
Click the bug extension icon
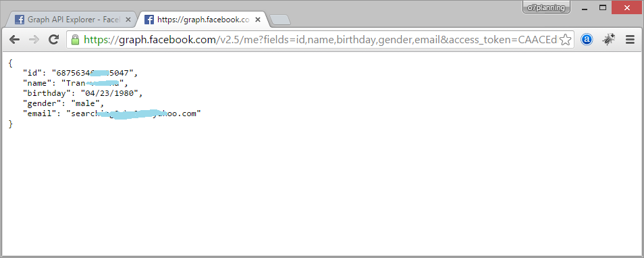[x=609, y=39]
